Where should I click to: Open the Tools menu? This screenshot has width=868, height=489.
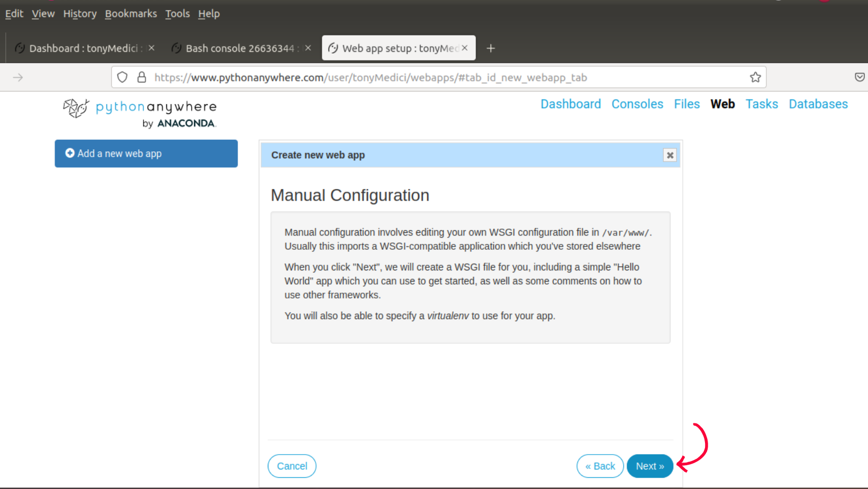point(177,14)
